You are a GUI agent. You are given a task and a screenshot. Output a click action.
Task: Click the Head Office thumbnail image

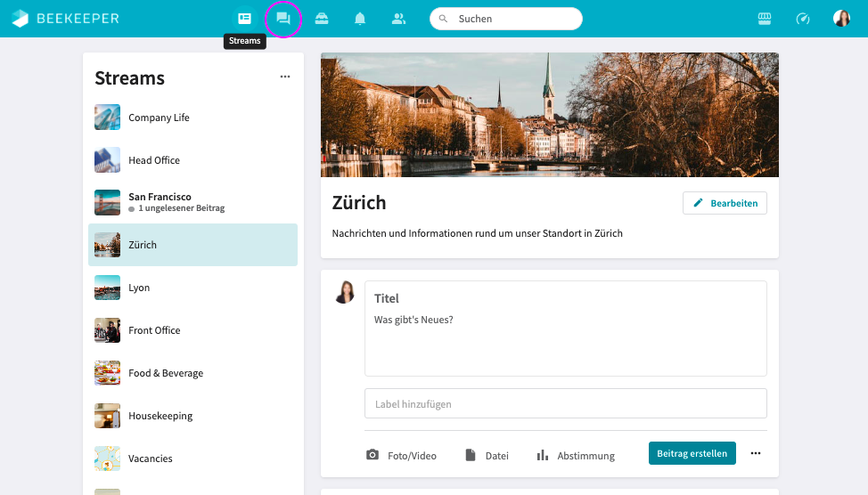point(108,160)
